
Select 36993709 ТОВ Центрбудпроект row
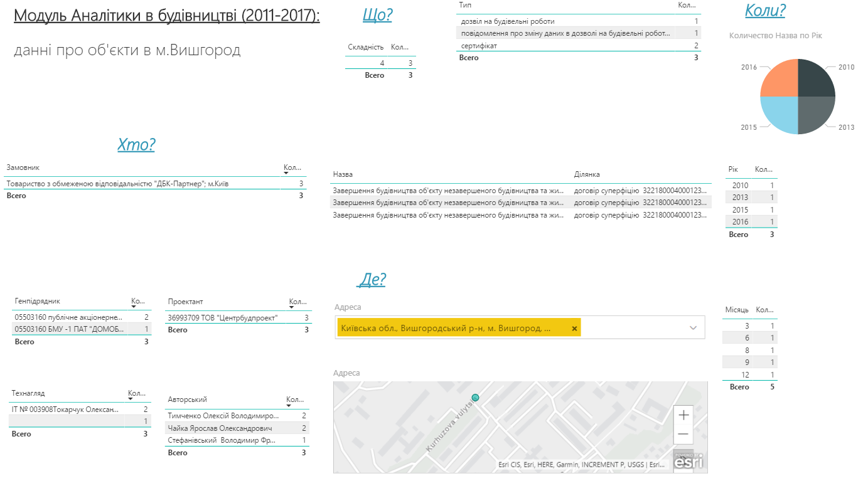pos(238,318)
